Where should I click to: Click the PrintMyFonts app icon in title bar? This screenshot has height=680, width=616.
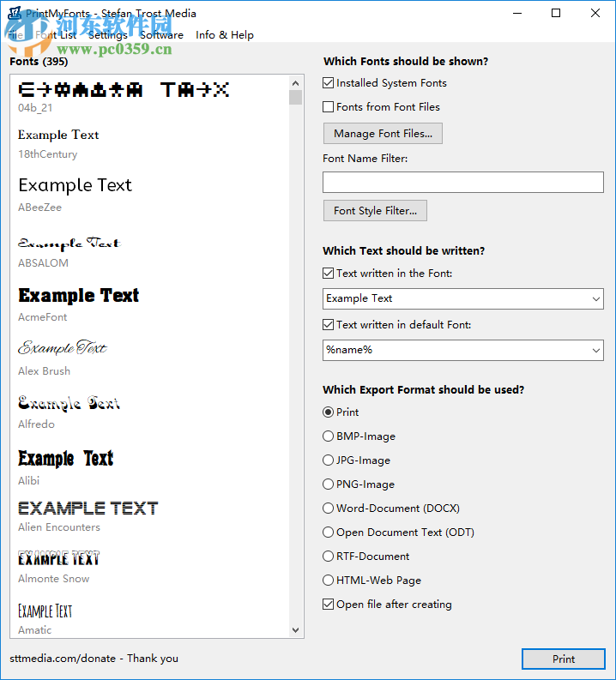coord(15,13)
